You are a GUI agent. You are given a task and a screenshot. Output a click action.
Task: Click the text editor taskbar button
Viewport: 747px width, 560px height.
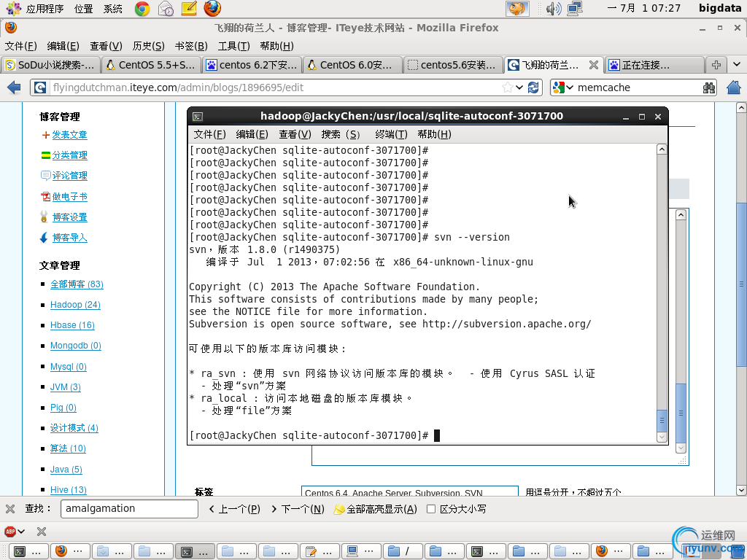pyautogui.click(x=320, y=551)
